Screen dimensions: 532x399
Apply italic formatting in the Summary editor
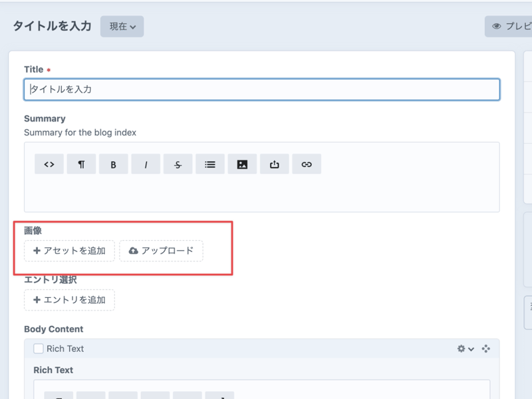146,164
